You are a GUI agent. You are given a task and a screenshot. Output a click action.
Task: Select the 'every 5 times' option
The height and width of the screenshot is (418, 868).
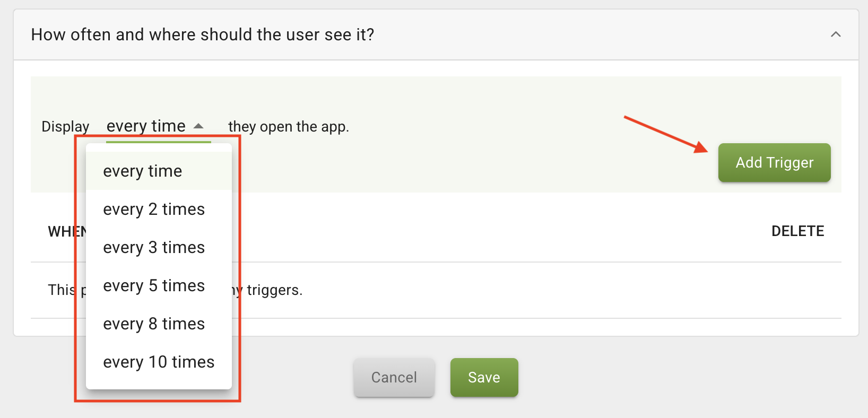154,286
